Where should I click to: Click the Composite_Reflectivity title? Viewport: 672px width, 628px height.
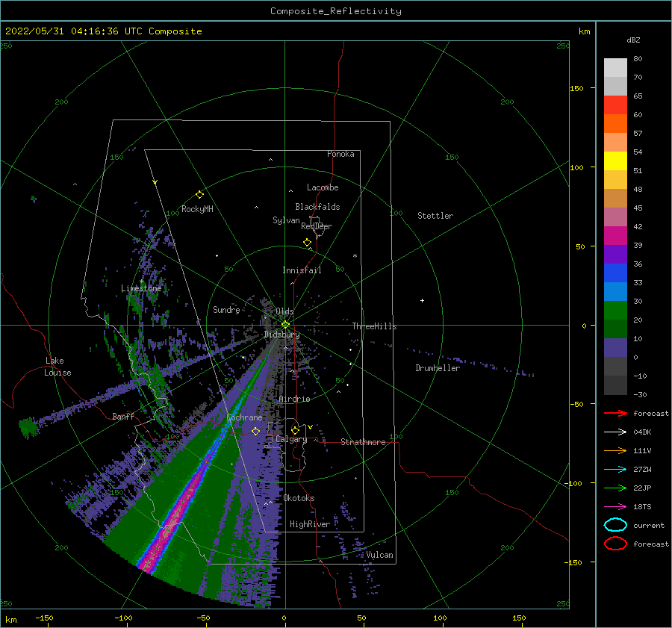coord(336,11)
